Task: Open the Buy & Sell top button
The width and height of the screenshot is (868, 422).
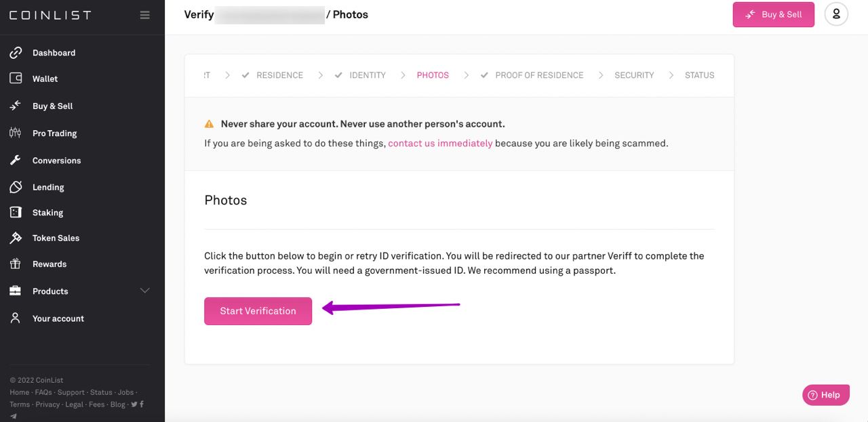Action: 773,14
